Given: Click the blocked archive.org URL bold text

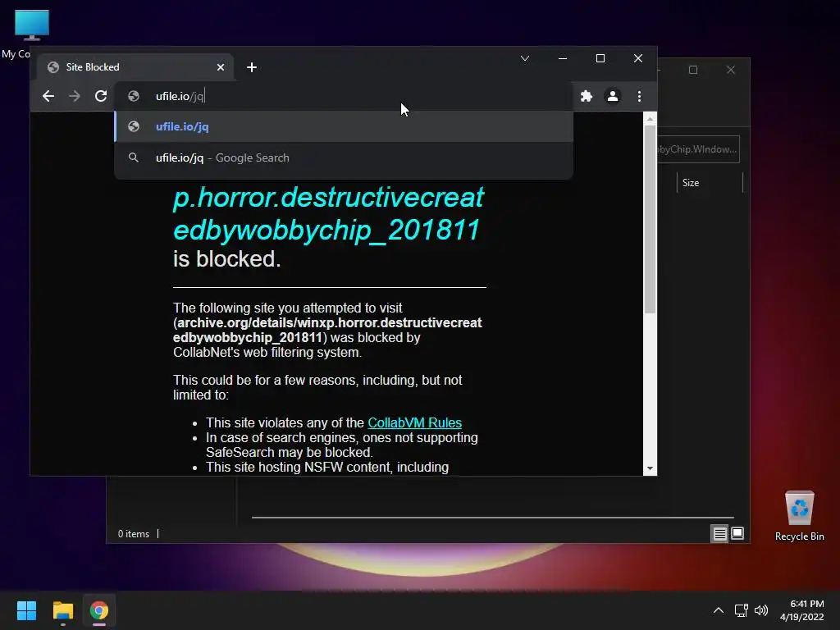Looking at the screenshot, I should click(x=327, y=330).
